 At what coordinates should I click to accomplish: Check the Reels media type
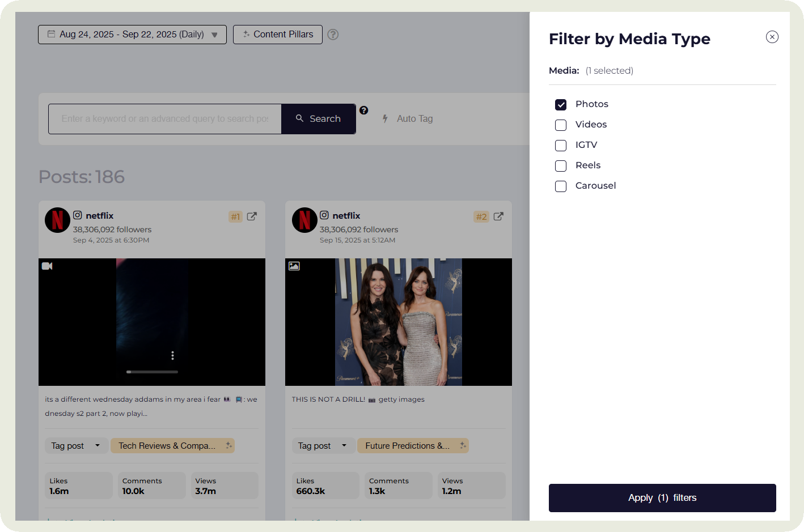pyautogui.click(x=561, y=166)
